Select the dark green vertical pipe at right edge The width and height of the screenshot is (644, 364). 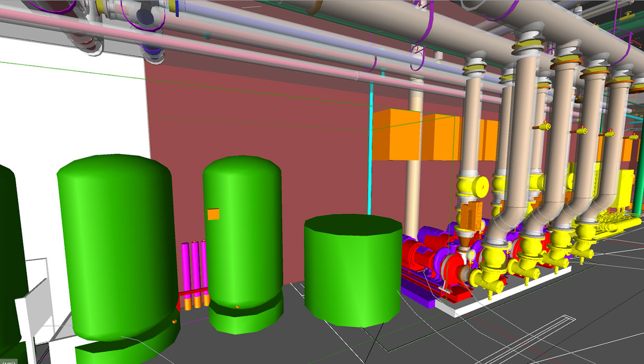638,172
